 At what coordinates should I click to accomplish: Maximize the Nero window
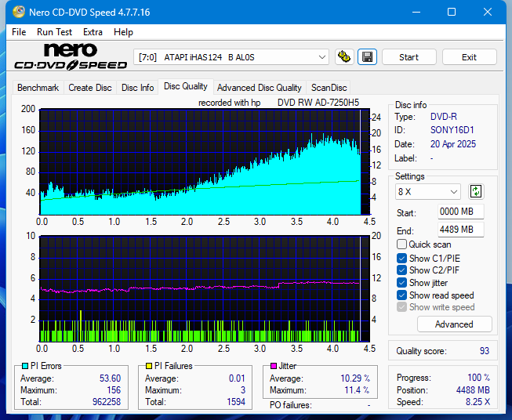[452, 12]
